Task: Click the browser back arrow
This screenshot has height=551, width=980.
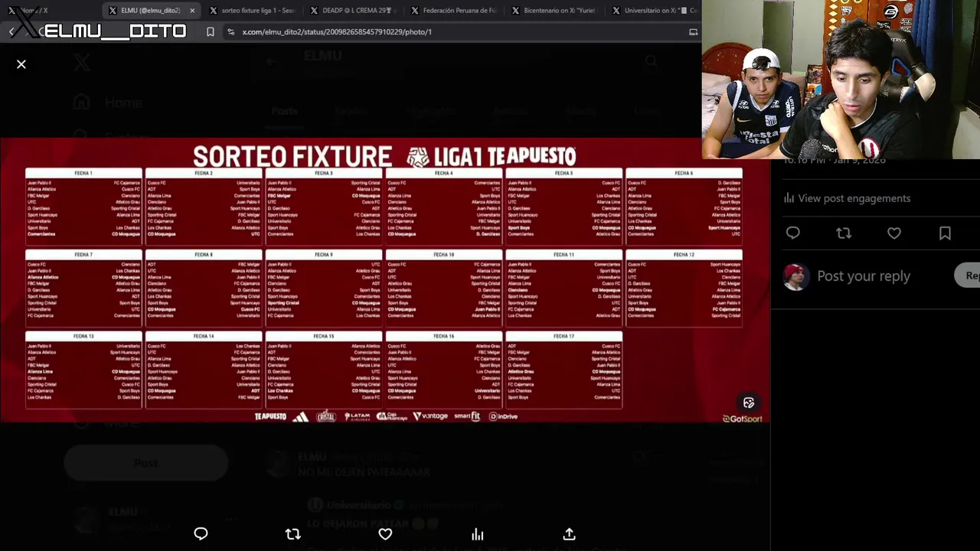Action: tap(11, 31)
